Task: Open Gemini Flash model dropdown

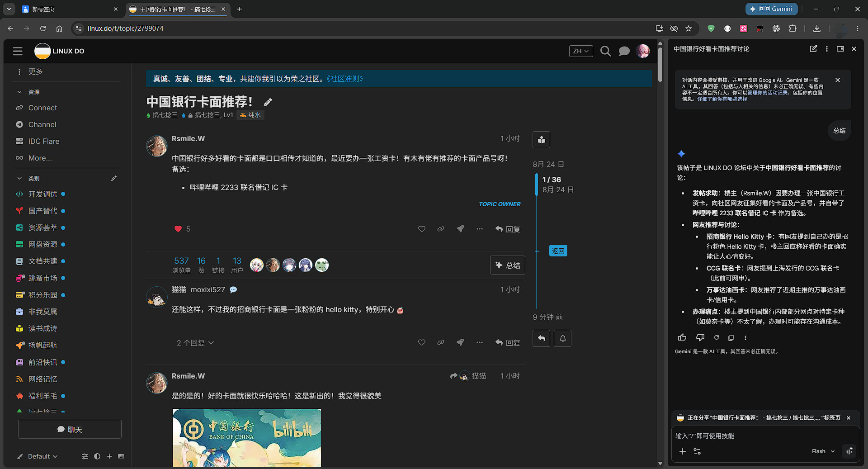Action: pyautogui.click(x=823, y=451)
